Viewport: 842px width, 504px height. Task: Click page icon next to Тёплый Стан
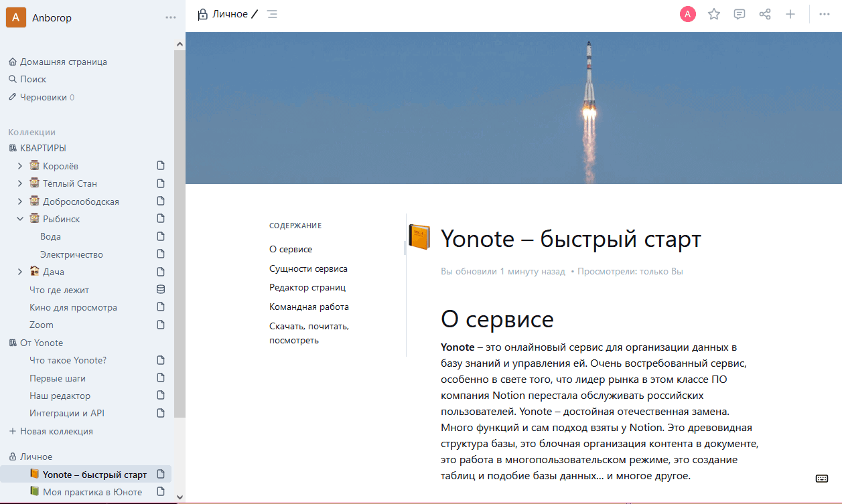(x=161, y=183)
